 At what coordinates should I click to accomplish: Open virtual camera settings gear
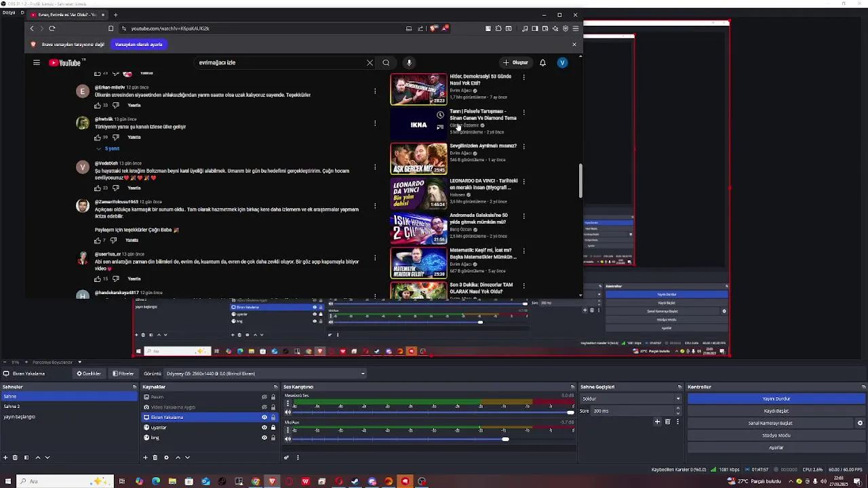(860, 423)
